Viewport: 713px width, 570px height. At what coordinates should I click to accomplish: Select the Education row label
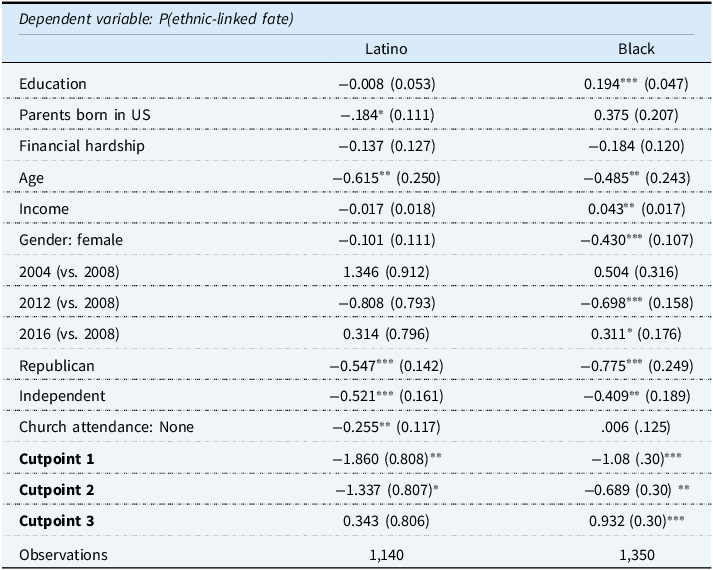coord(53,84)
